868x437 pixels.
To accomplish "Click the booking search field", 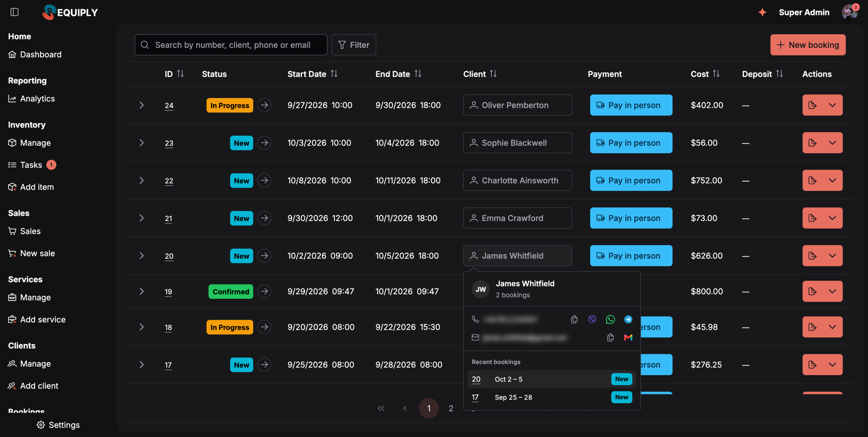I will click(x=231, y=45).
